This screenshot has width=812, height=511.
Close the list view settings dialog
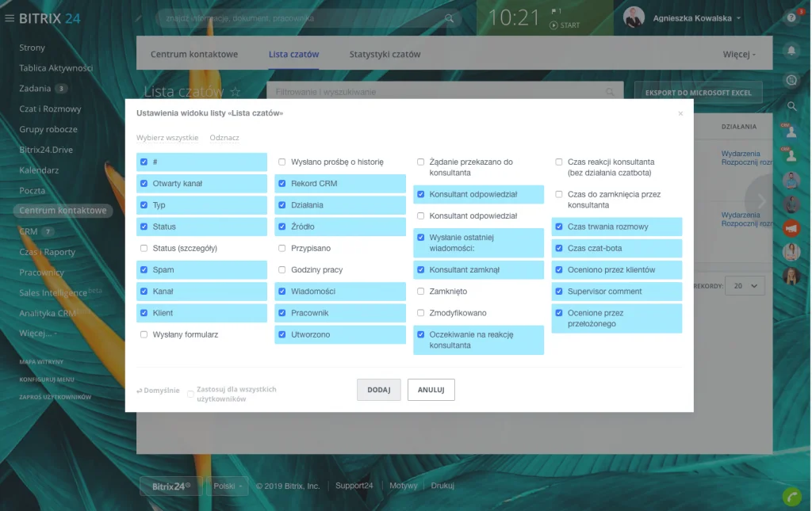680,114
